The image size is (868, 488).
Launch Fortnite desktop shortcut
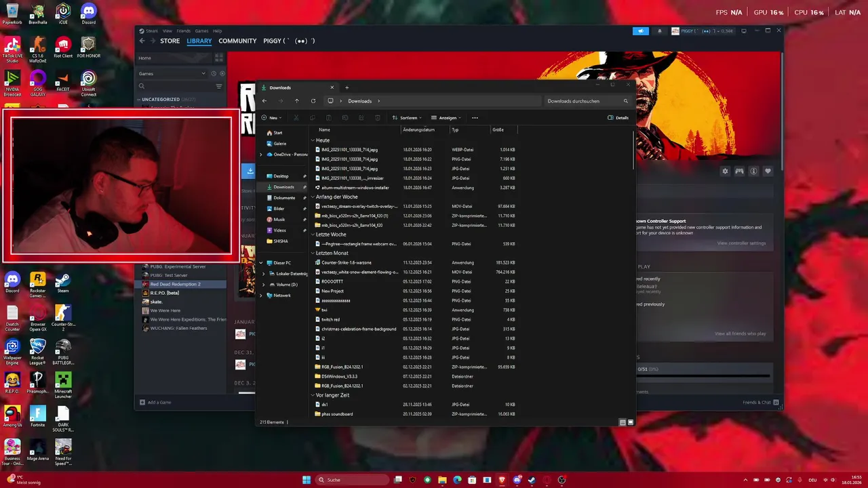38,417
